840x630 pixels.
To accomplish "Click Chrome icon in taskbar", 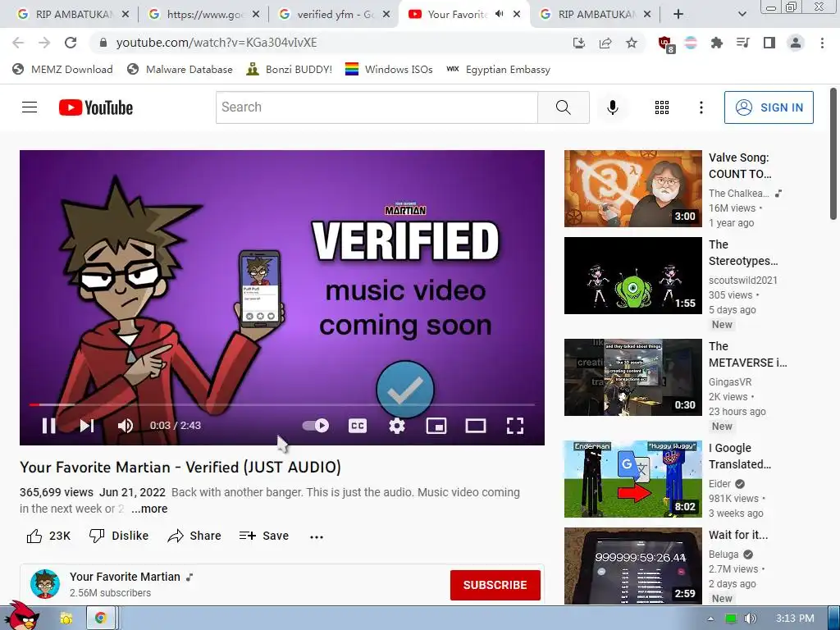I will [x=99, y=619].
